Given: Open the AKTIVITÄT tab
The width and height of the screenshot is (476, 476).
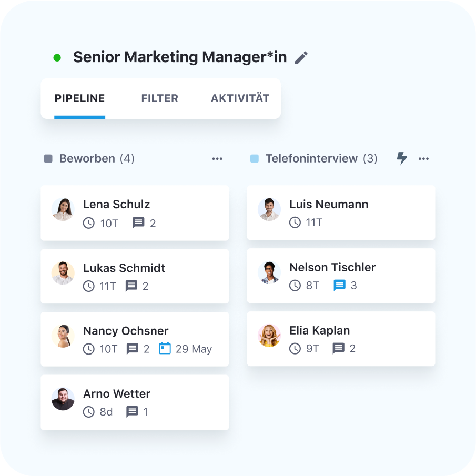Looking at the screenshot, I should pos(240,98).
